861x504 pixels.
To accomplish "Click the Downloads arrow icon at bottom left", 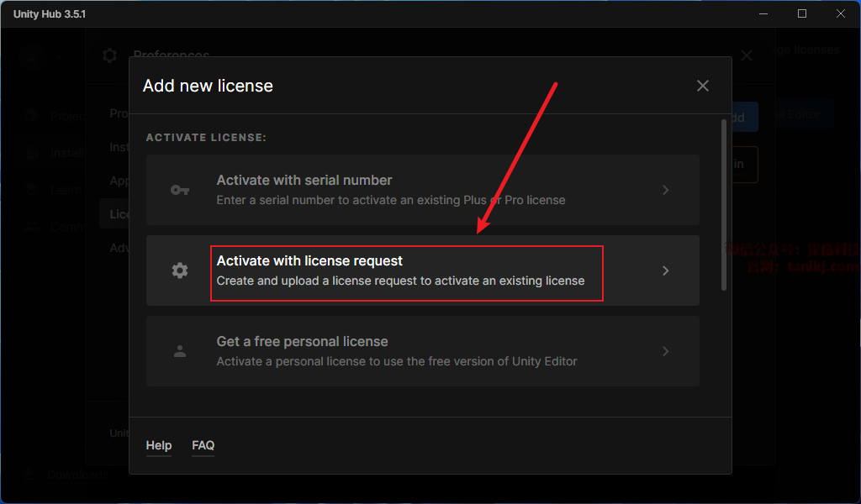I will click(30, 475).
